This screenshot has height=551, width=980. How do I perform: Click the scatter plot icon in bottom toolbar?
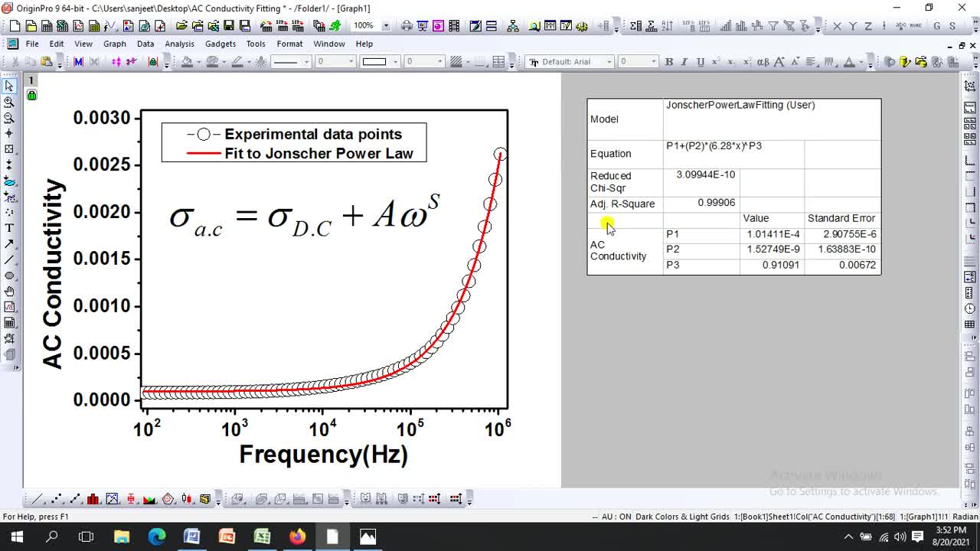[x=56, y=499]
